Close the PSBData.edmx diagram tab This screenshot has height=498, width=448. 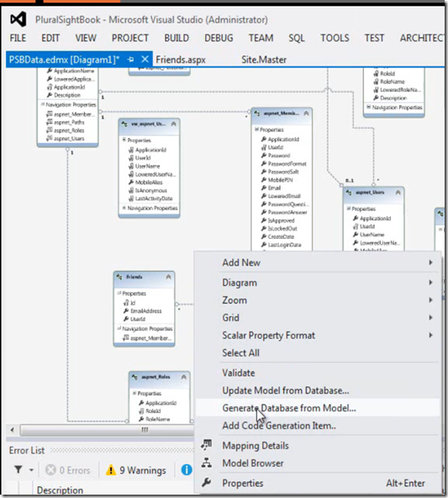coord(145,60)
